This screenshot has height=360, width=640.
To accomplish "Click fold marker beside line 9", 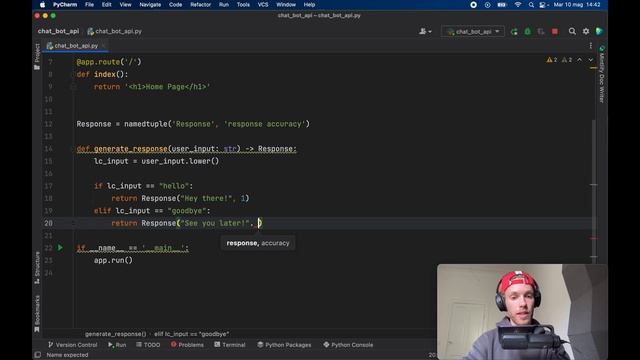I will click(73, 87).
